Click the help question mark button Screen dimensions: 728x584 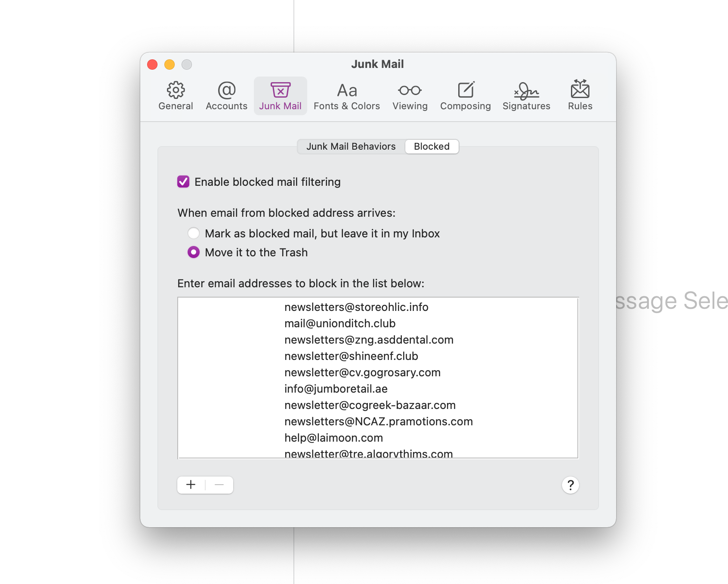570,485
